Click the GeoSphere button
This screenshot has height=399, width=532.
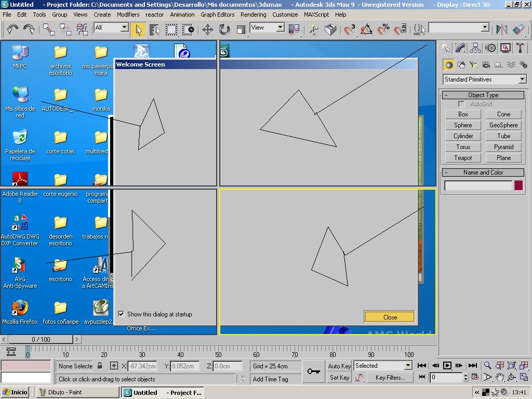[x=503, y=125]
